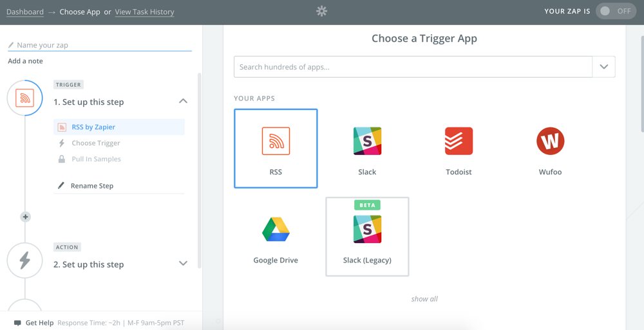Choose the Todoist app icon
This screenshot has height=330, width=644.
459,141
